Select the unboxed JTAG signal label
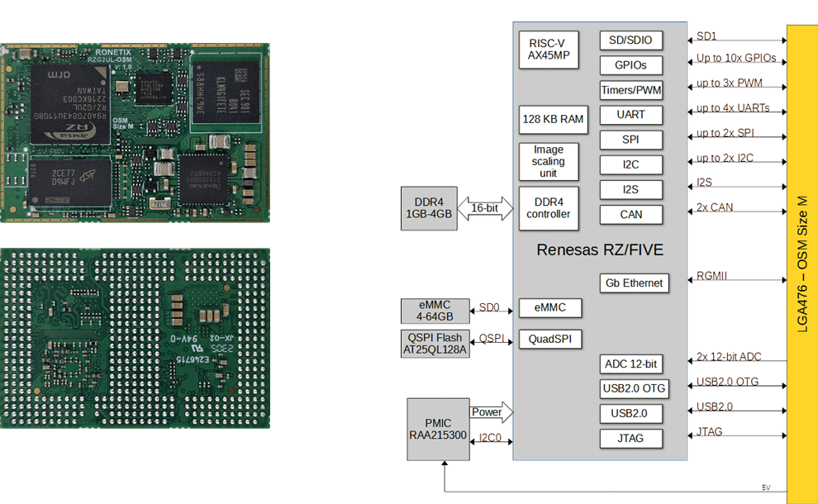 coord(710,431)
